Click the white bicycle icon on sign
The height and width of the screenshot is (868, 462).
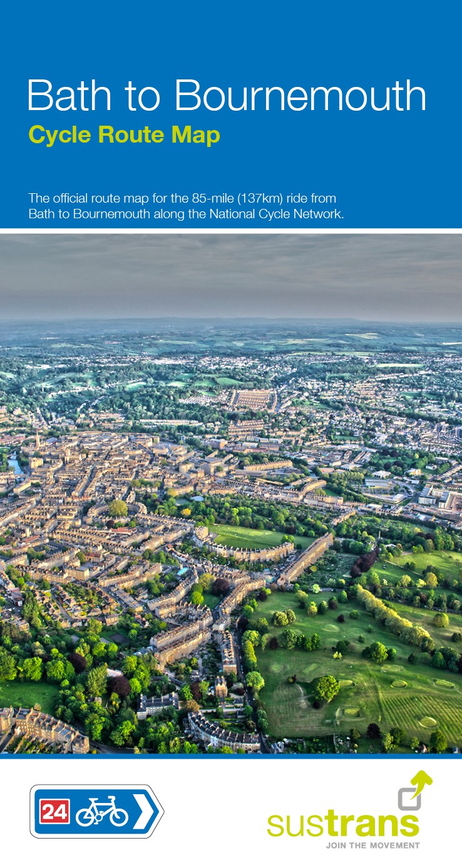tap(101, 812)
